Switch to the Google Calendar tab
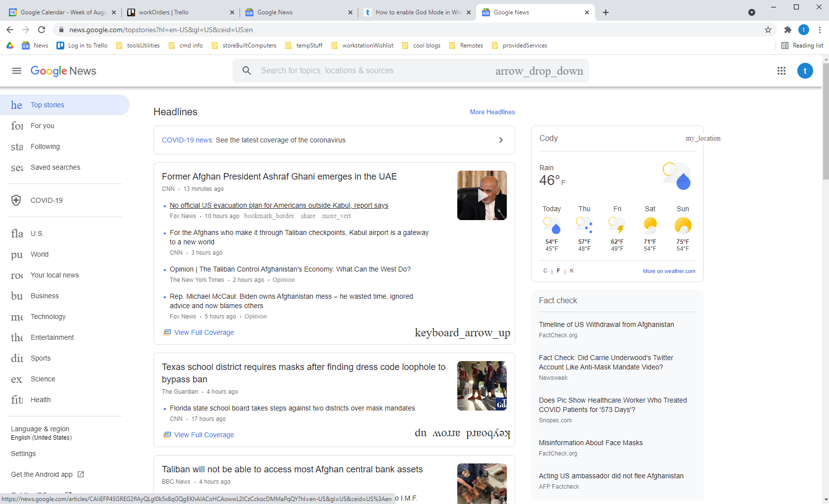 tap(62, 12)
